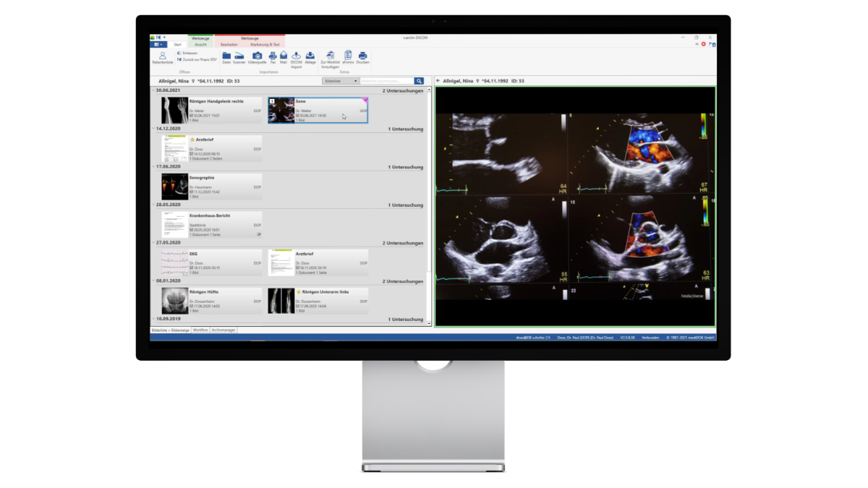Open the Krankenhaus-Bericht document thumbnail
868x488 pixels.
(x=174, y=225)
